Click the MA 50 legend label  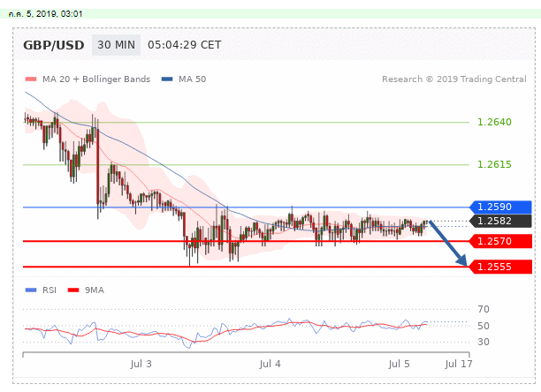click(192, 79)
